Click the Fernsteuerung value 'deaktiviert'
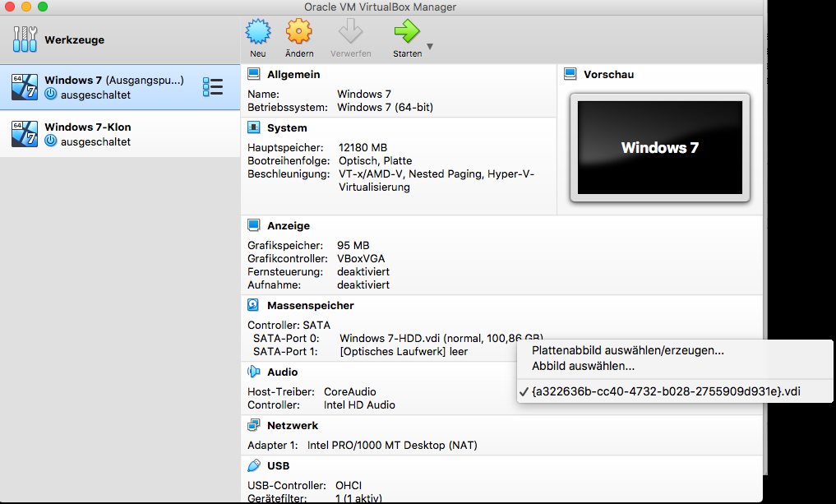 point(363,271)
